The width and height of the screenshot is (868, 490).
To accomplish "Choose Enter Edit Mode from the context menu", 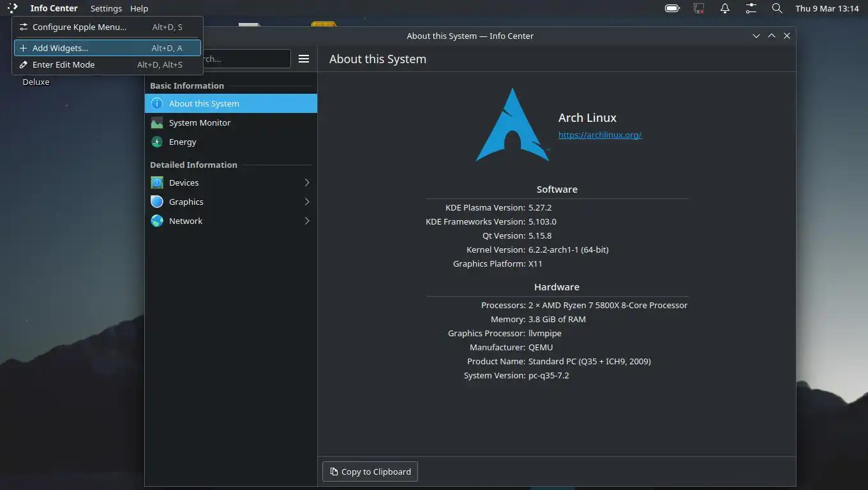I will click(x=107, y=64).
